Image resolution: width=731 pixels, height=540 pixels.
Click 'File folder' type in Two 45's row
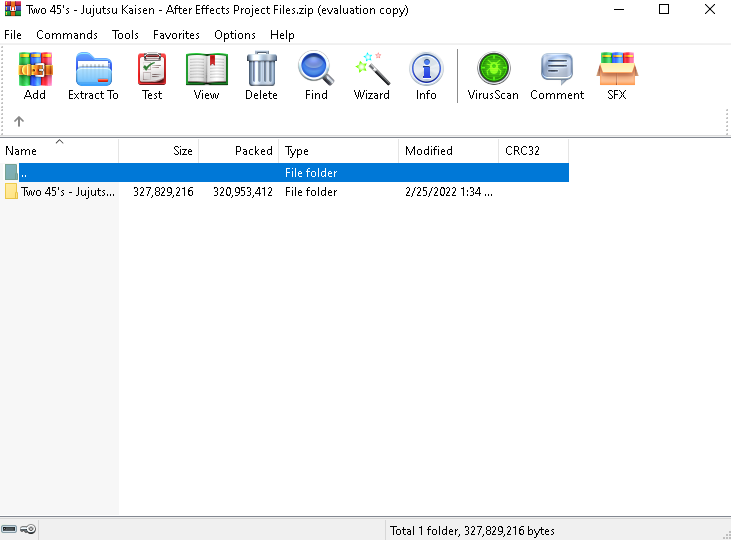(x=311, y=192)
